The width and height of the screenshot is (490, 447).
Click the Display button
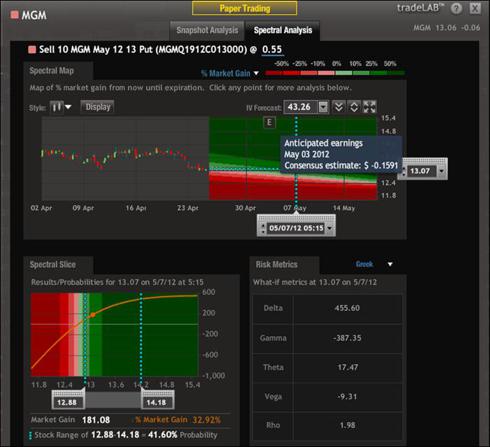(x=97, y=107)
